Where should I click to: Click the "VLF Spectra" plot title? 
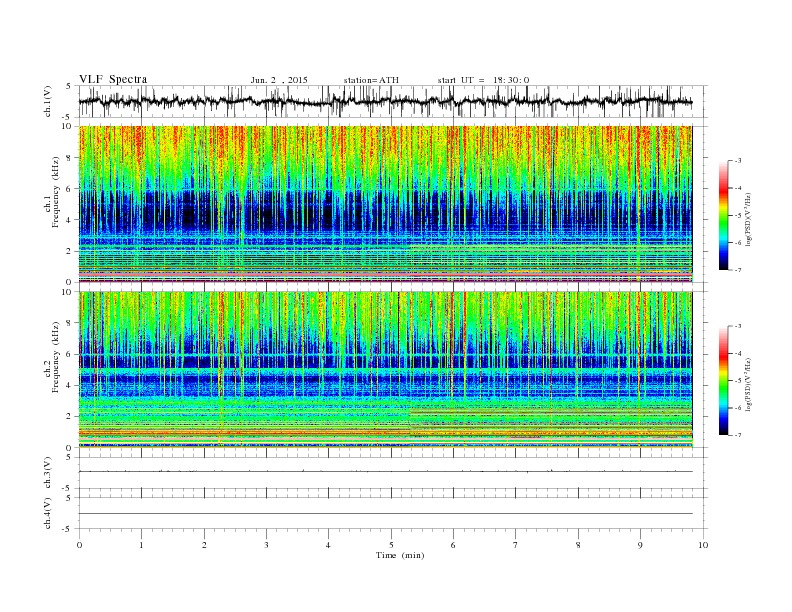tap(113, 79)
